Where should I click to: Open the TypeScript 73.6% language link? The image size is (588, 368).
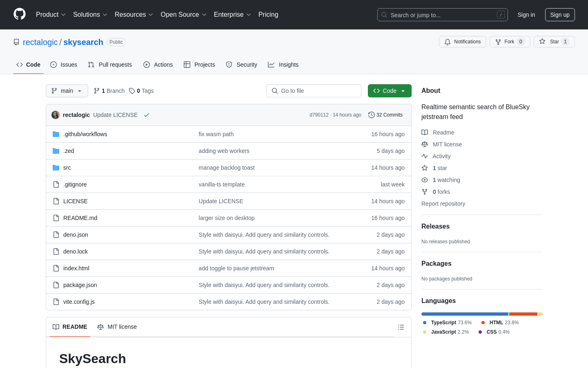(x=447, y=323)
